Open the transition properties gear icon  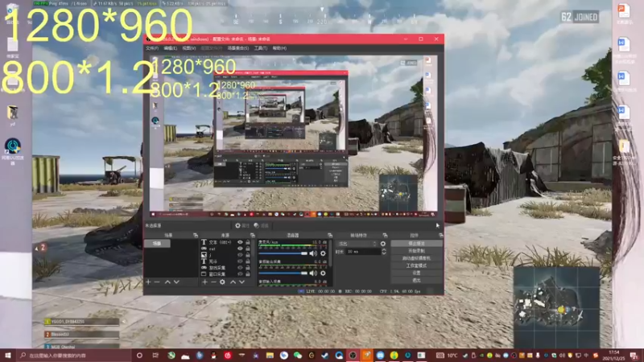click(x=383, y=244)
